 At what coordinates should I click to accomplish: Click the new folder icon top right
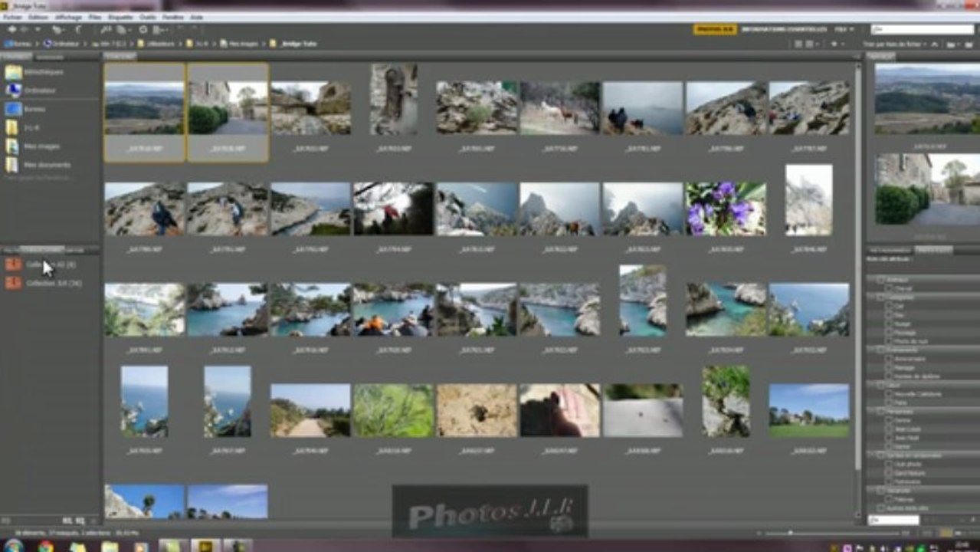[969, 44]
